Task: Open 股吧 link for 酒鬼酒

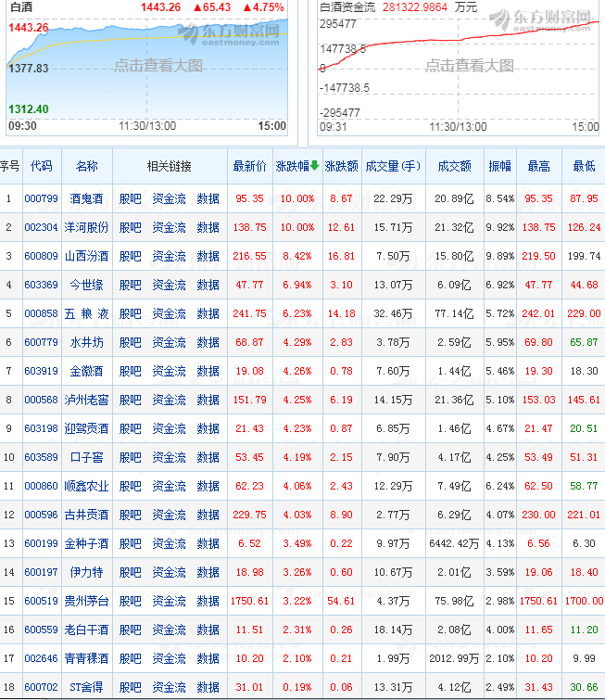Action: point(131,198)
